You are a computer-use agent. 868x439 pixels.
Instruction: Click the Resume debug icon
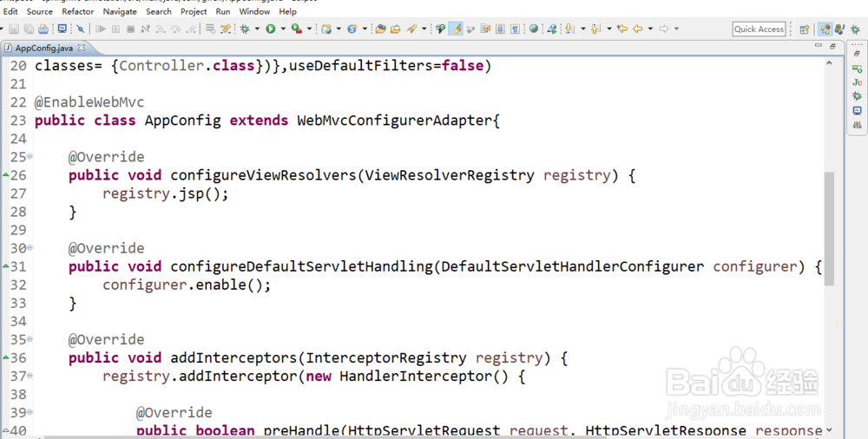101,29
